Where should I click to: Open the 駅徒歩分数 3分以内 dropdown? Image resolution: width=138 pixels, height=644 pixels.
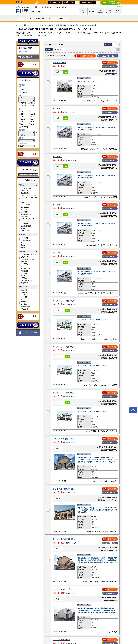pos(27,146)
